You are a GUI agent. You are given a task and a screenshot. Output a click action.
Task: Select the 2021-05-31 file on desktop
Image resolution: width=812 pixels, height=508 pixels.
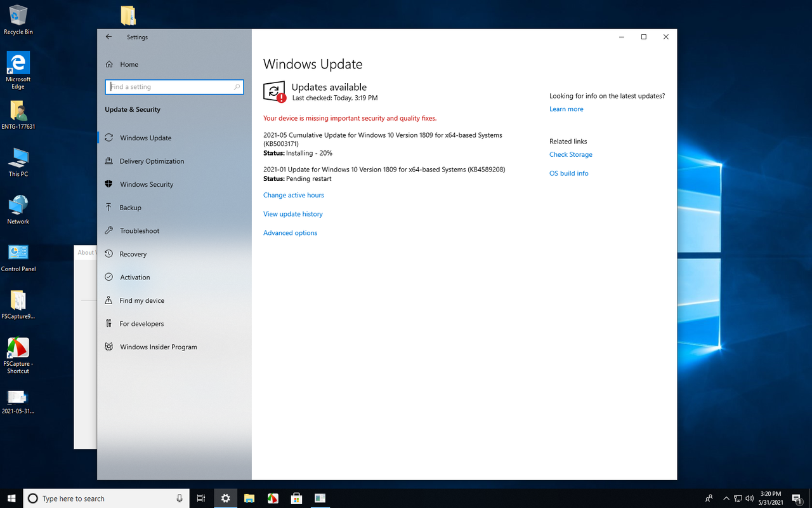tap(18, 401)
